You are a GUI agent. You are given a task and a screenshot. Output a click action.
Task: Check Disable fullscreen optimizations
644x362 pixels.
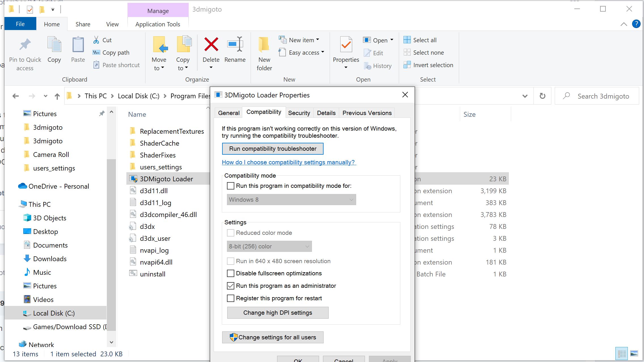(x=231, y=273)
